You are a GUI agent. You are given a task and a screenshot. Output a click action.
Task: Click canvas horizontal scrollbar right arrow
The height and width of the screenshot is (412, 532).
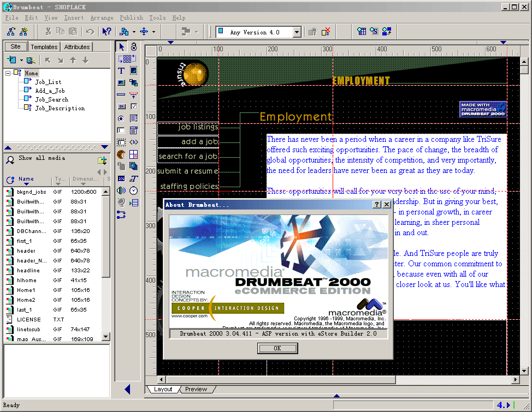click(516, 380)
